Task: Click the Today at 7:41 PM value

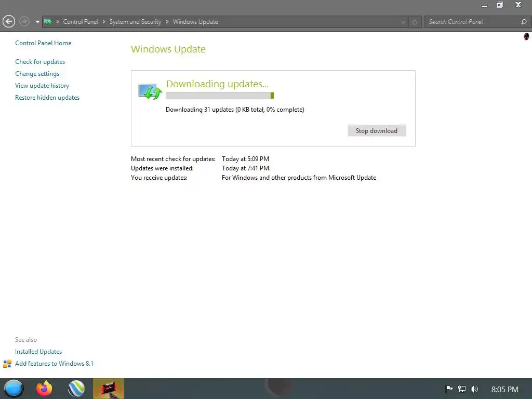Action: 246,168
